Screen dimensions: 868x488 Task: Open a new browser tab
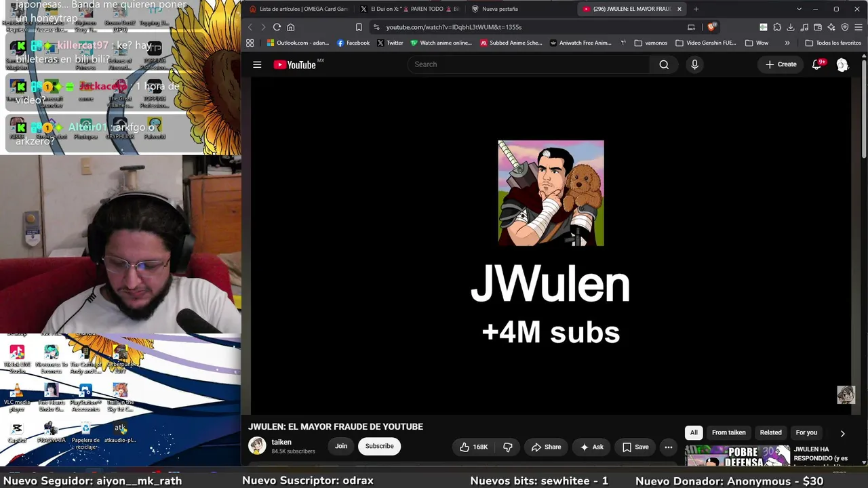pos(696,9)
